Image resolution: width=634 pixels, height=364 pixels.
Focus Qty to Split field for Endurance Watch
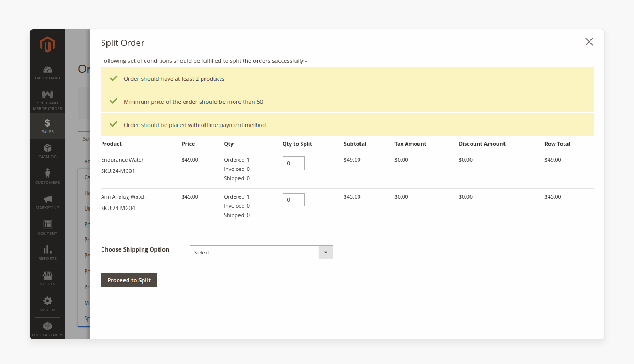tap(294, 163)
